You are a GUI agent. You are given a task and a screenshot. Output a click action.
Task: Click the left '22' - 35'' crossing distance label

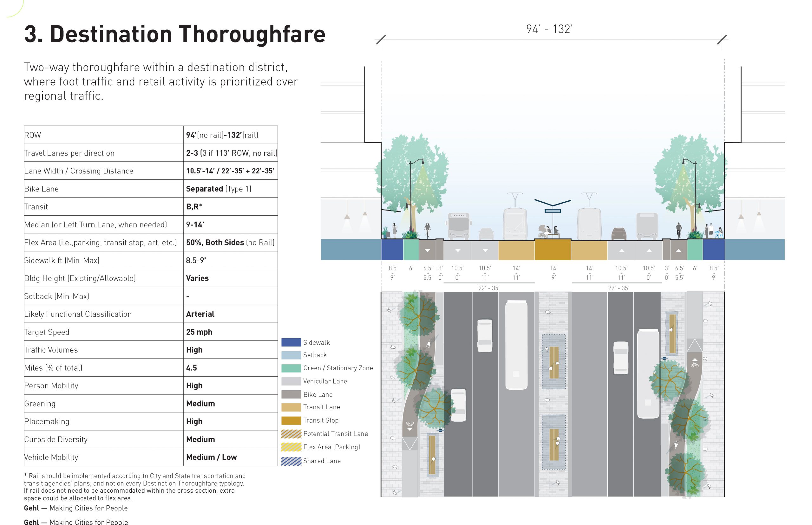pyautogui.click(x=488, y=288)
